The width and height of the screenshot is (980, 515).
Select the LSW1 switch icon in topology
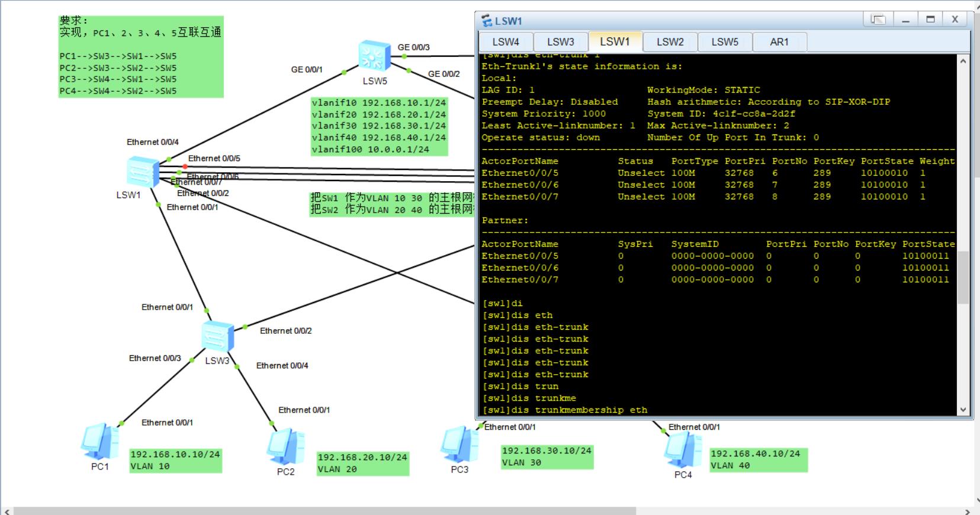point(143,172)
